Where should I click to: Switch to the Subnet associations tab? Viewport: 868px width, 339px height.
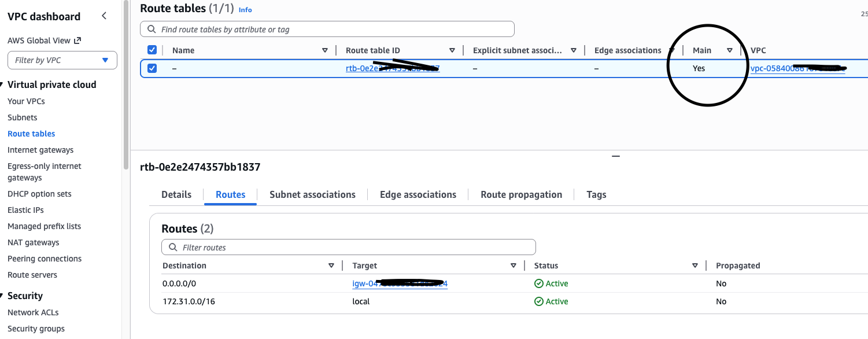pyautogui.click(x=312, y=194)
